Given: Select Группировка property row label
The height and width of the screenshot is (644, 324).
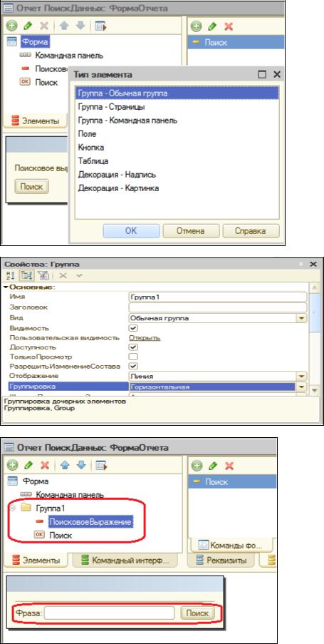Looking at the screenshot, I should click(x=33, y=387).
